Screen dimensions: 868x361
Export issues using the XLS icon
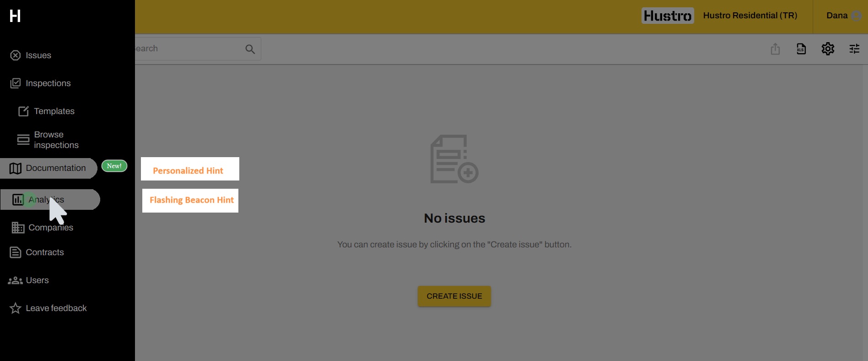[801, 49]
